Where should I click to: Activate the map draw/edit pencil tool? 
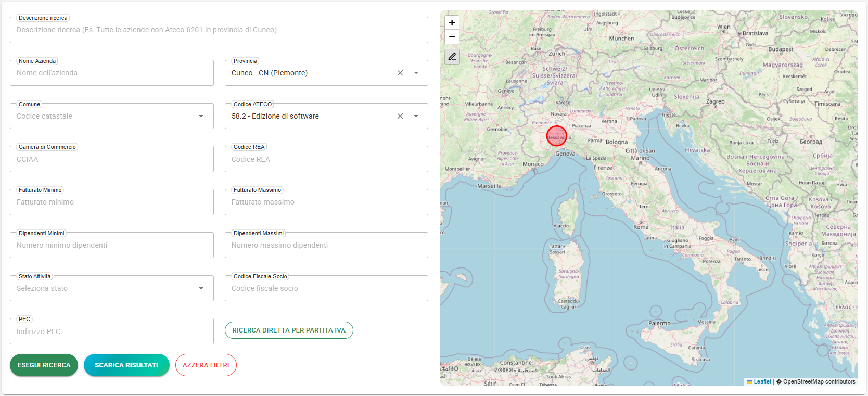(x=452, y=57)
